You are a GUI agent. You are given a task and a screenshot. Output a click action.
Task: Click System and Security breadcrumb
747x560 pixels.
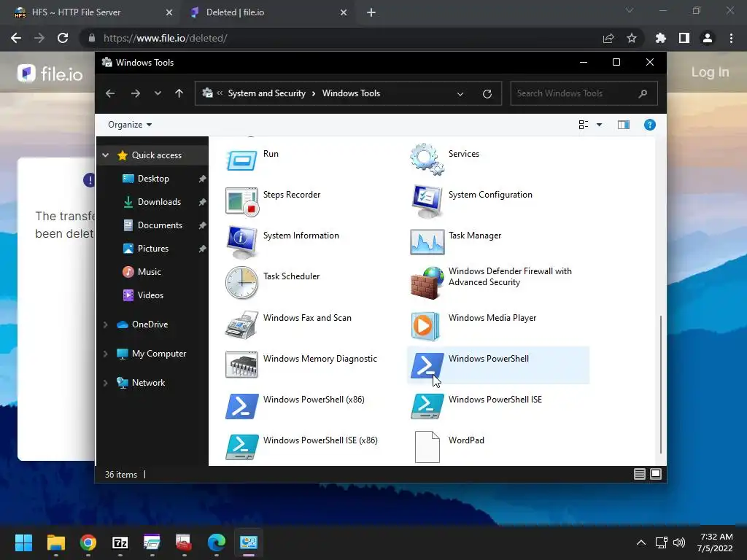click(267, 93)
